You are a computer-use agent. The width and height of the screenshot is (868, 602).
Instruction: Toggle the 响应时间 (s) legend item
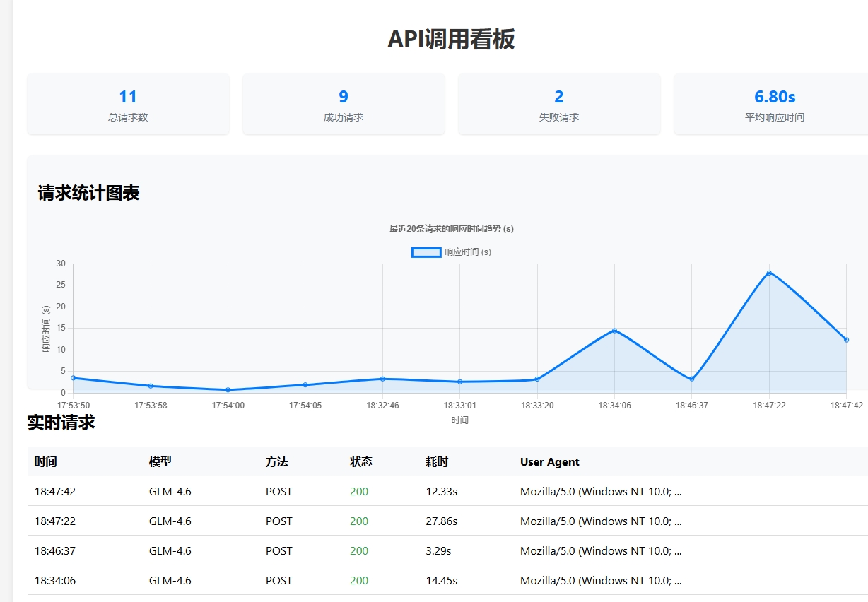click(x=450, y=252)
